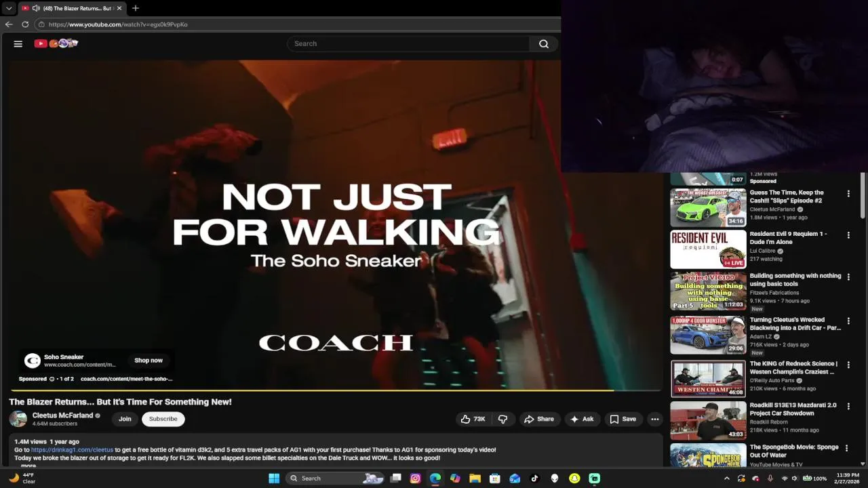This screenshot has width=868, height=488.
Task: Open File Explorer from the taskbar
Action: (x=475, y=478)
